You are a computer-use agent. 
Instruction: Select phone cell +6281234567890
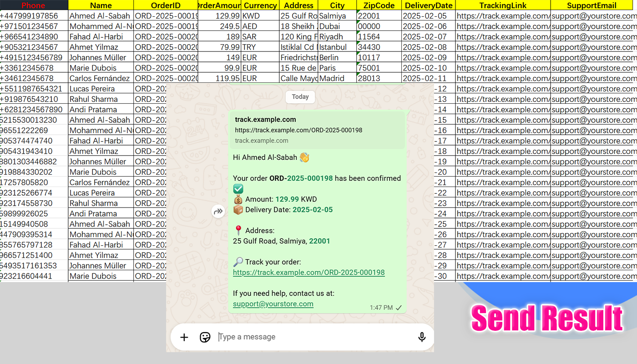pyautogui.click(x=34, y=110)
